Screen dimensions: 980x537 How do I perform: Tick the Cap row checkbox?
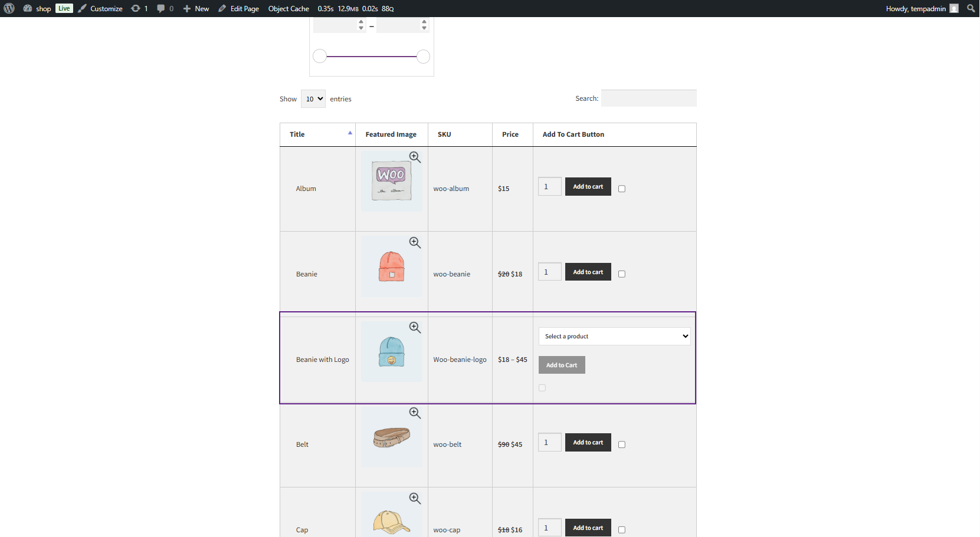(x=622, y=530)
